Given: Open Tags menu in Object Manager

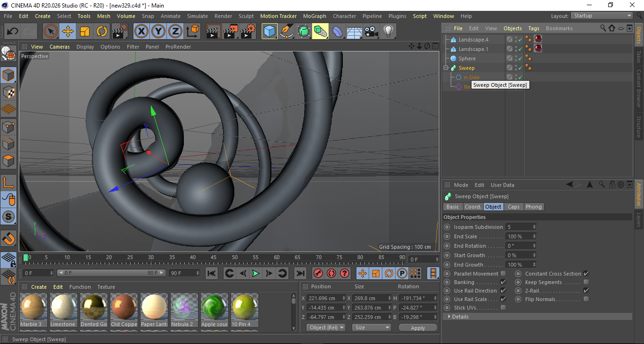Looking at the screenshot, I should click(x=534, y=28).
